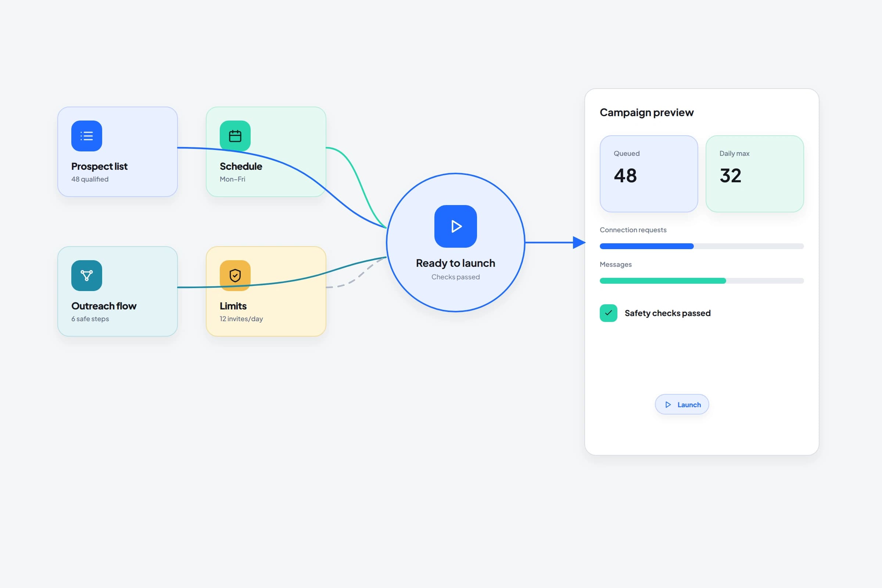The image size is (882, 588).
Task: Click the number 32 in Daily max card
Action: click(x=731, y=176)
